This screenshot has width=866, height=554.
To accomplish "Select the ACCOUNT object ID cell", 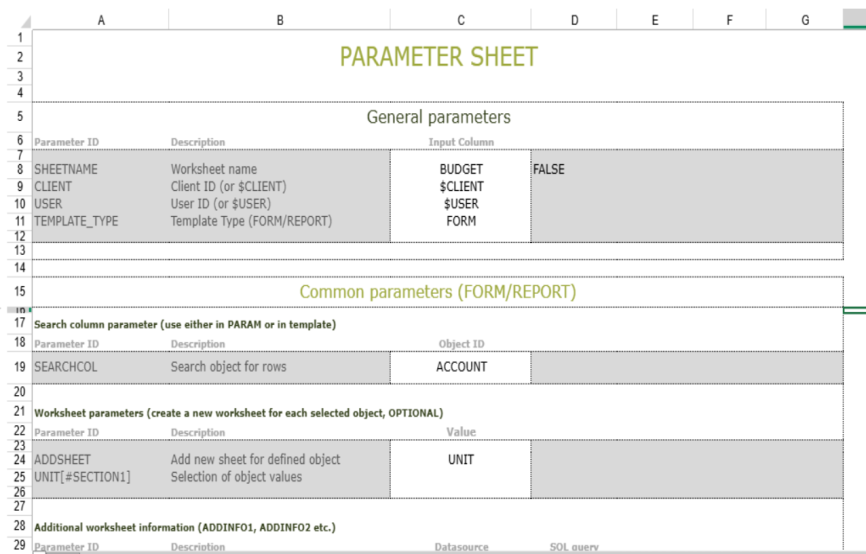I will coord(461,367).
